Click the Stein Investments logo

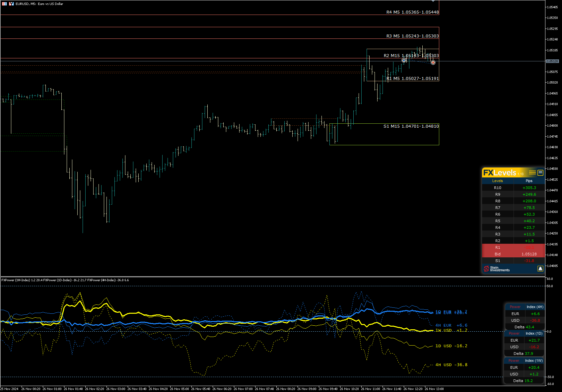click(497, 269)
